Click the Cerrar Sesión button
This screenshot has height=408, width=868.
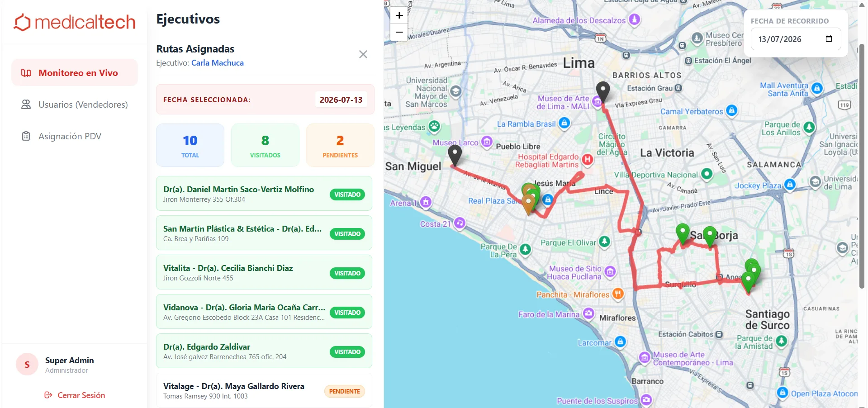click(x=75, y=395)
